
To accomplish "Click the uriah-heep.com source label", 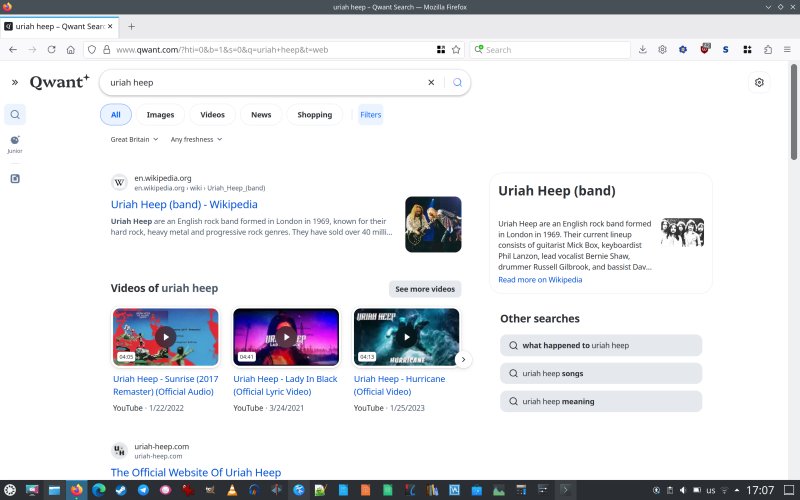I will [162, 446].
